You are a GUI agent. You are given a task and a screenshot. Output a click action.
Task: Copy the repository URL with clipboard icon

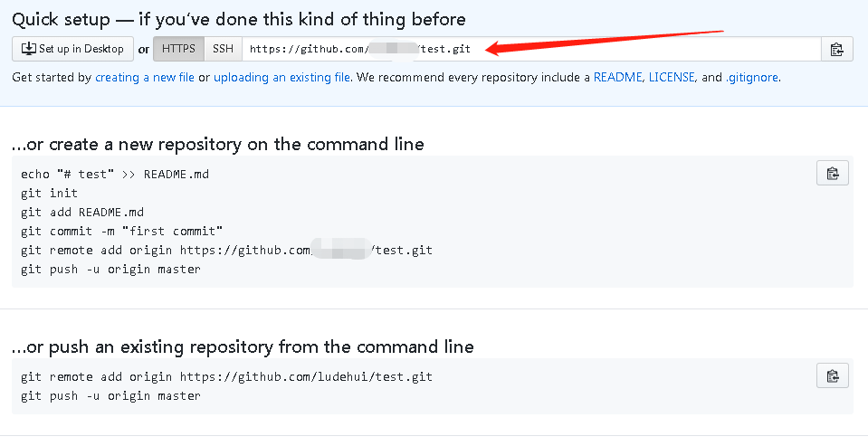(836, 49)
